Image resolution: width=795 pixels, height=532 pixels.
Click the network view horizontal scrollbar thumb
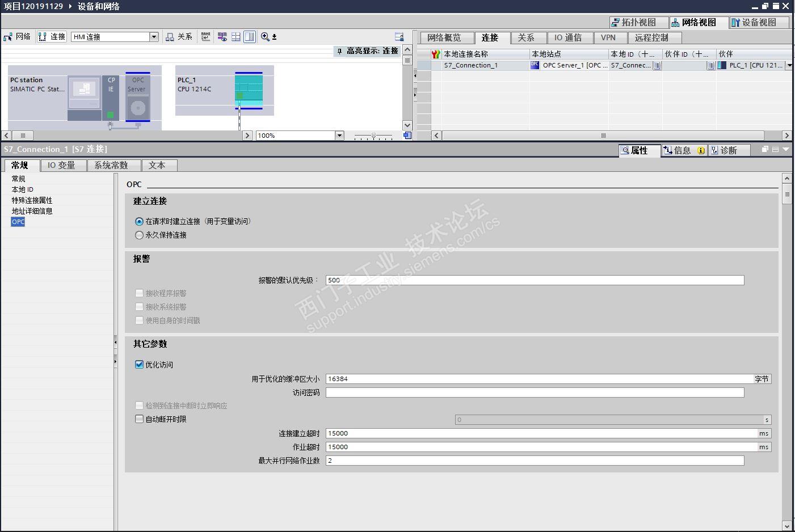(x=23, y=136)
